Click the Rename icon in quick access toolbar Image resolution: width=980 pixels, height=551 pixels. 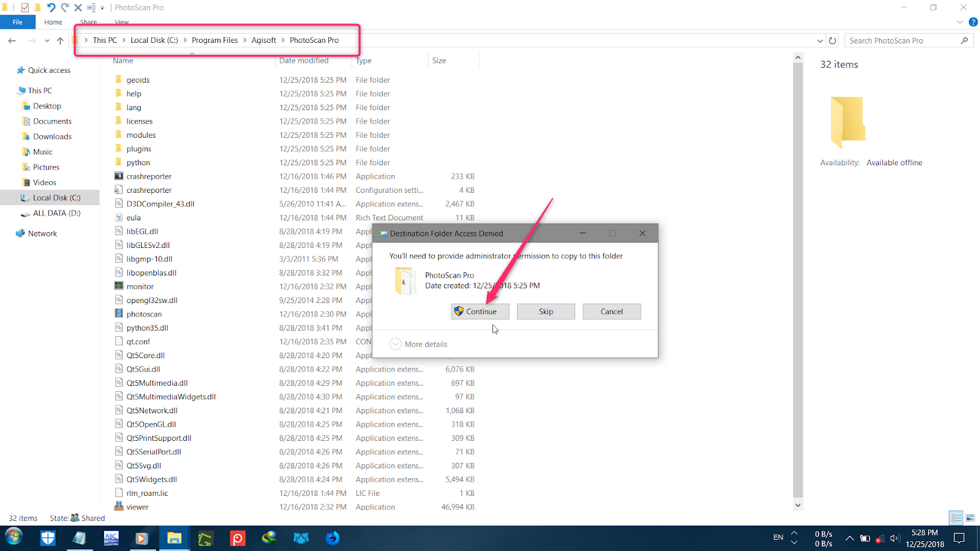click(91, 7)
